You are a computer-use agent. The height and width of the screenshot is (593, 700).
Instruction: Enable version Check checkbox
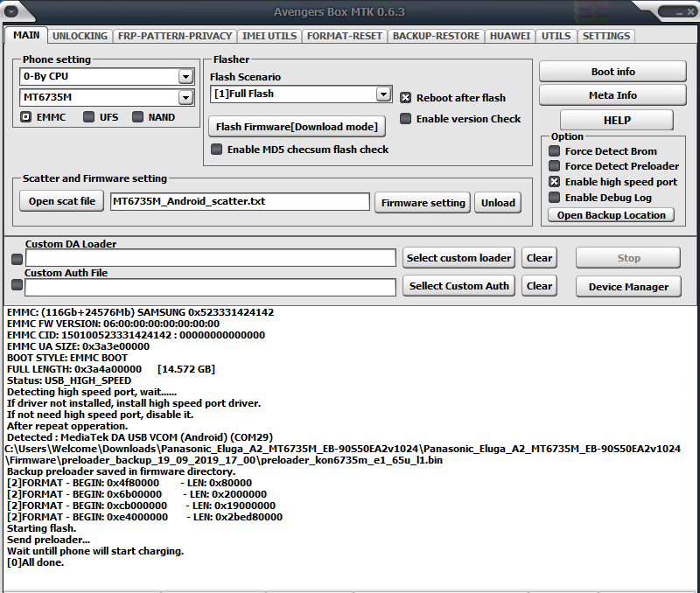pos(405,119)
